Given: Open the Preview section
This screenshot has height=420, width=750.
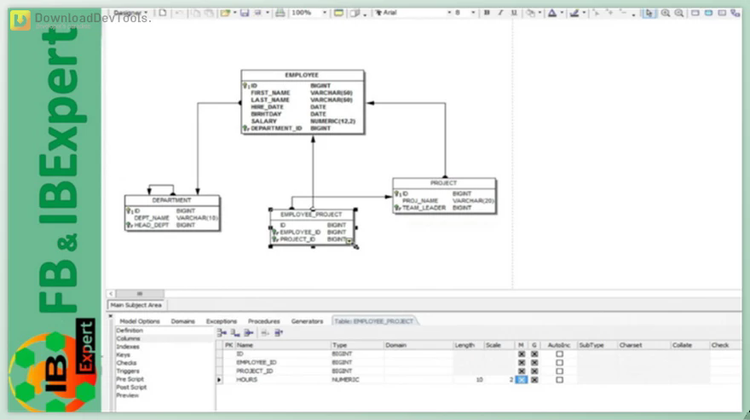Looking at the screenshot, I should point(127,396).
